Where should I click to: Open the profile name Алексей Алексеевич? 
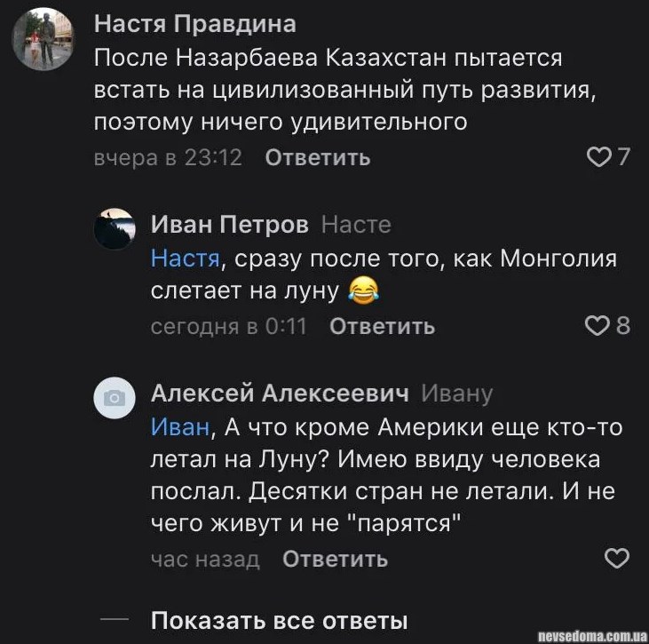pos(280,394)
